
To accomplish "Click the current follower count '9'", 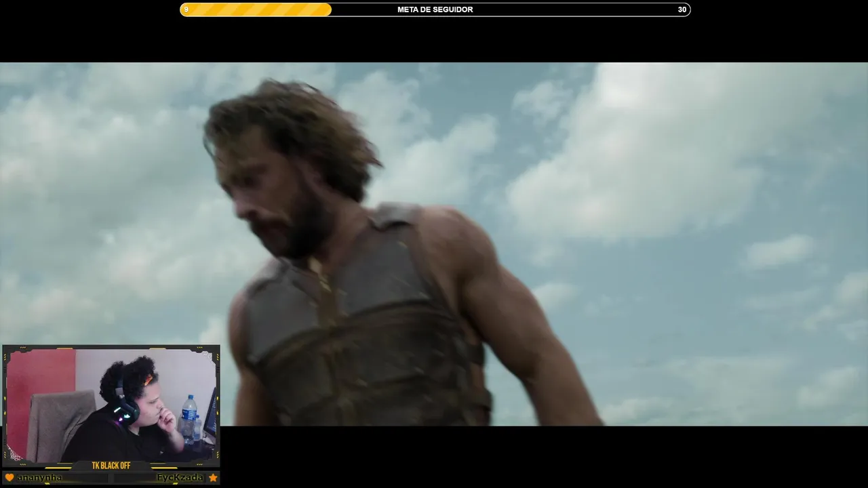I will click(186, 9).
